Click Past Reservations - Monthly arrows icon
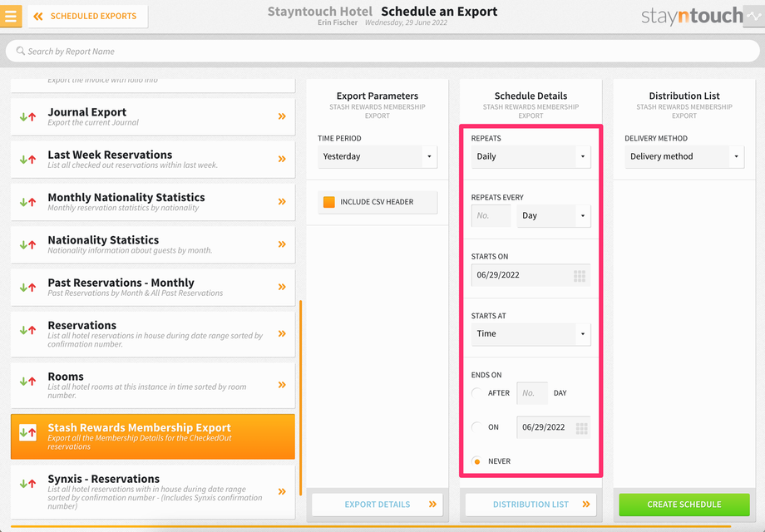Screen dimensions: 765x532 tap(27, 288)
